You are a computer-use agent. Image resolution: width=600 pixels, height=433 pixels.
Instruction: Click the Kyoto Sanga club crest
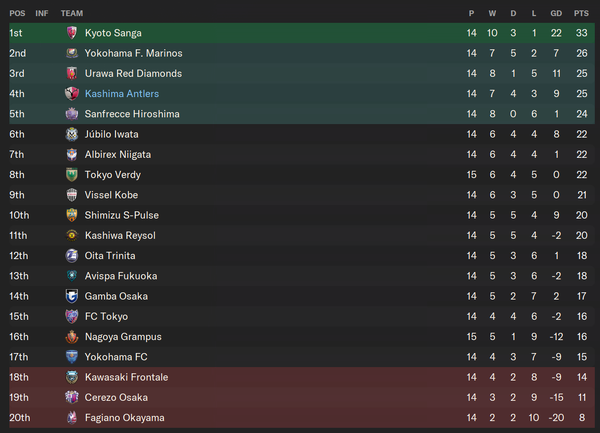pyautogui.click(x=72, y=33)
